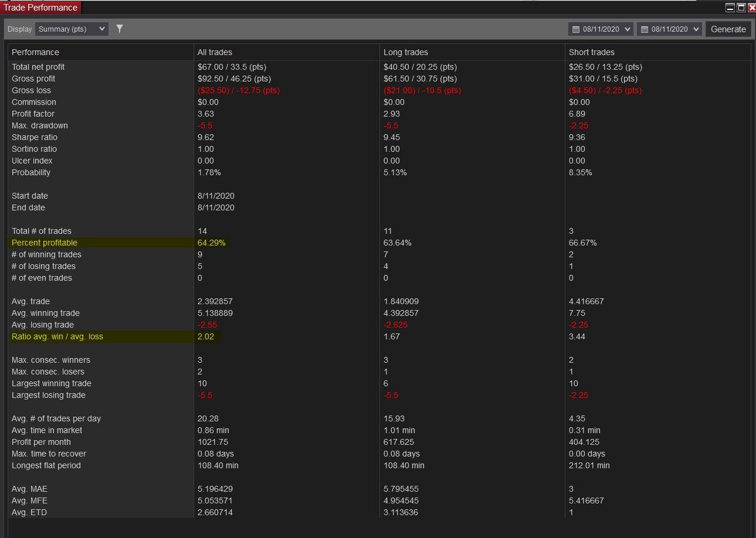Select the Max. consec. losers label
Viewport: 756px width, 538px height.
[48, 372]
